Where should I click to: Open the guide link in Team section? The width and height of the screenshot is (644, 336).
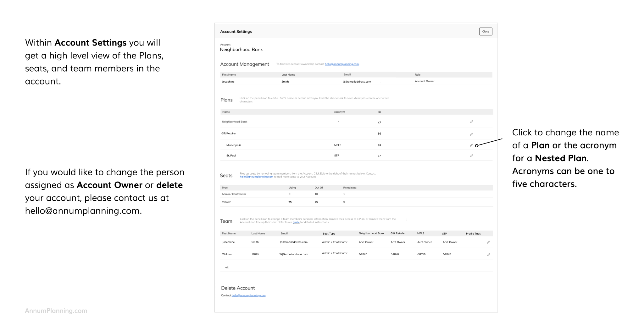coord(296,222)
